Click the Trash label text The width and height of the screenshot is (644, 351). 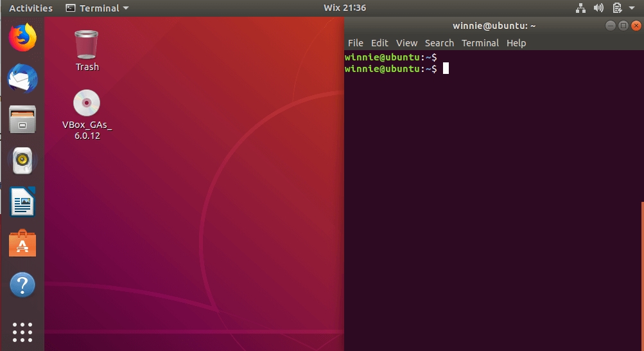coord(87,67)
